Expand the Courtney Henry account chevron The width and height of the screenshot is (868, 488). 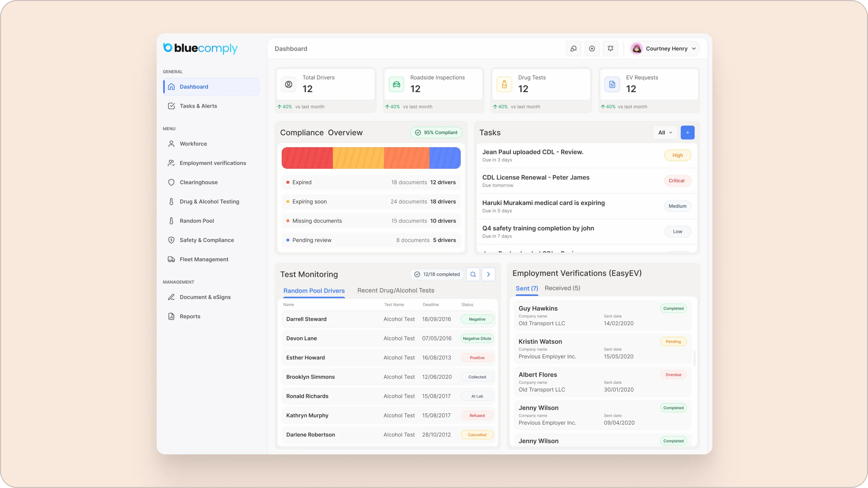(x=694, y=48)
